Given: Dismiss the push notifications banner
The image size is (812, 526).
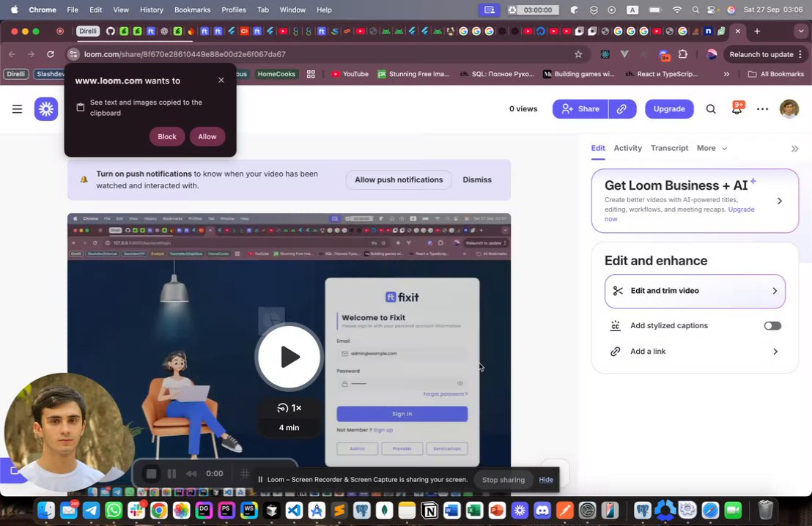Looking at the screenshot, I should pos(477,179).
